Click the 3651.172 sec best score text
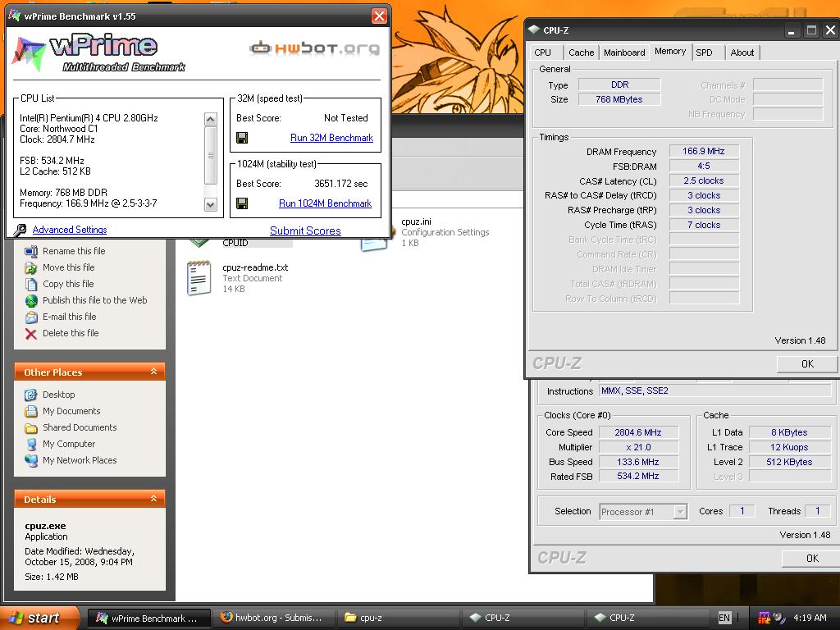Image resolution: width=840 pixels, height=630 pixels. tap(340, 184)
